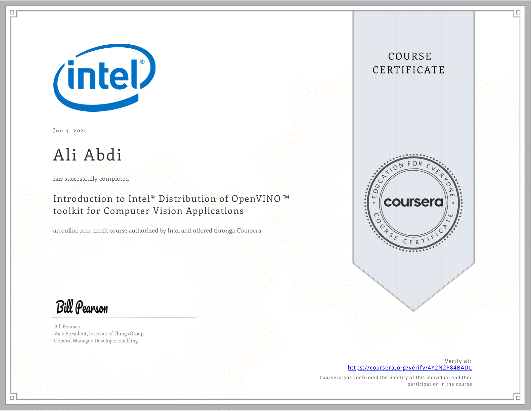Click the course title starting 'Introduction to Intel'
The width and height of the screenshot is (532, 411).
(171, 205)
